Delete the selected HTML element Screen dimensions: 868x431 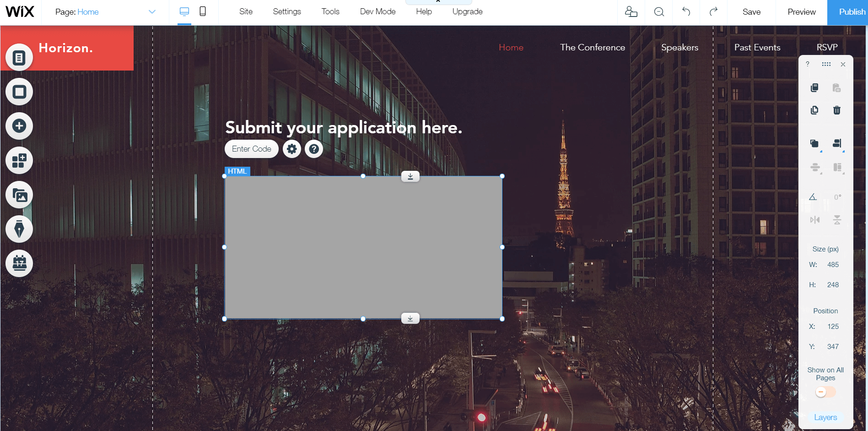[837, 110]
